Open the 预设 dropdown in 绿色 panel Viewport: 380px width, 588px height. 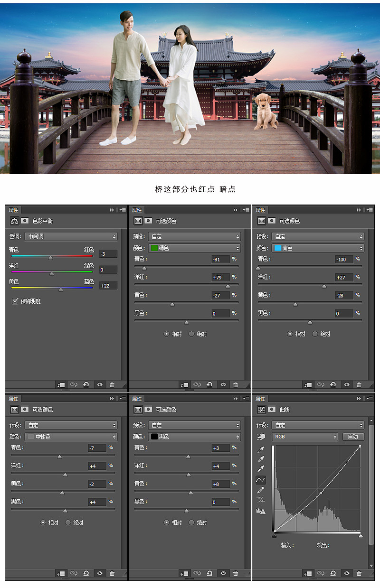click(194, 236)
